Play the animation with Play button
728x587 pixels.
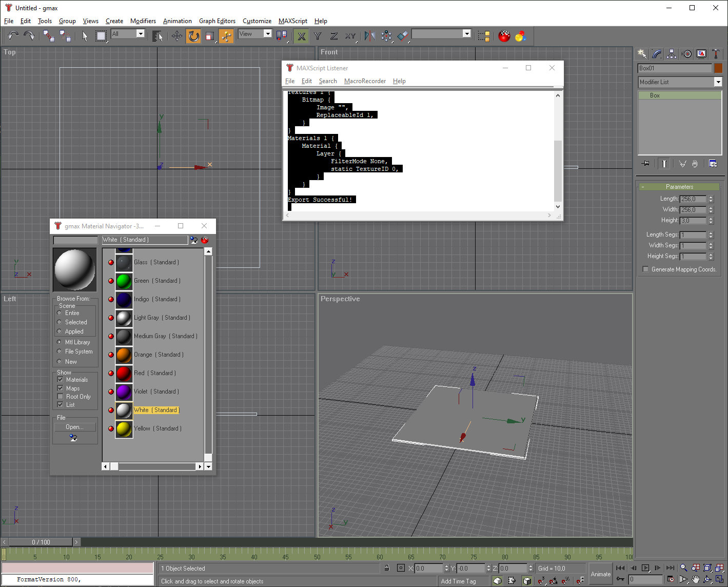[x=645, y=568]
